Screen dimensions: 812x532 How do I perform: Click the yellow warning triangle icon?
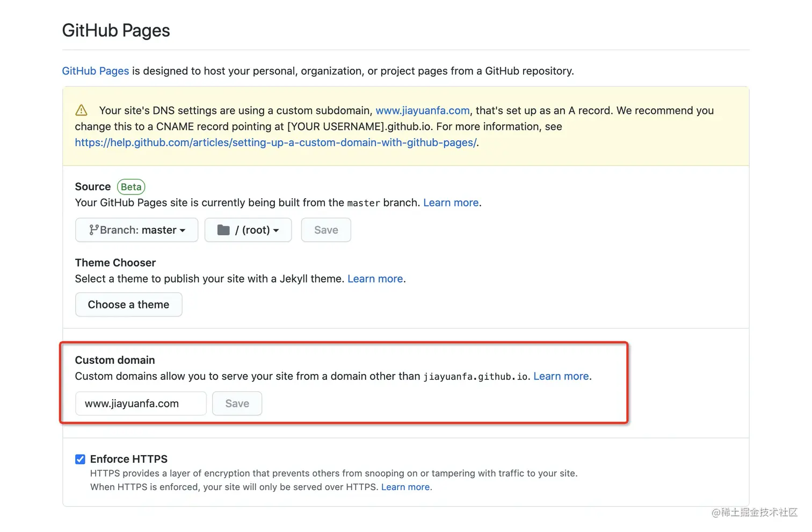[81, 110]
